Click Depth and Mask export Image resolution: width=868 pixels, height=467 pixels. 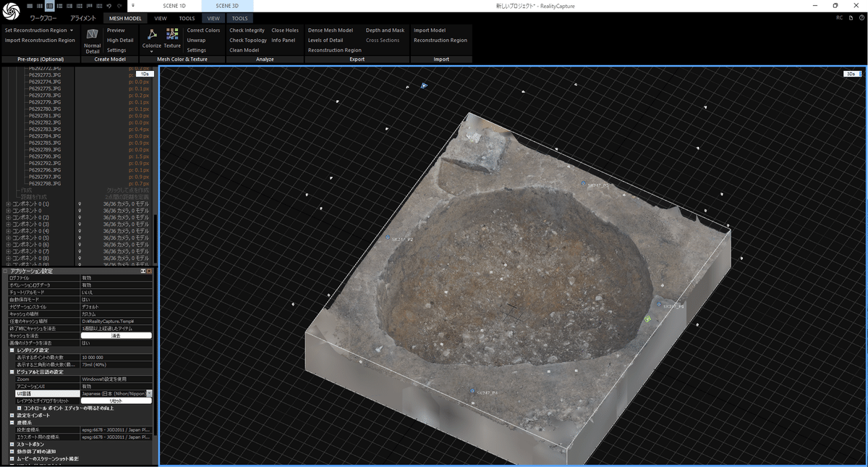point(385,30)
